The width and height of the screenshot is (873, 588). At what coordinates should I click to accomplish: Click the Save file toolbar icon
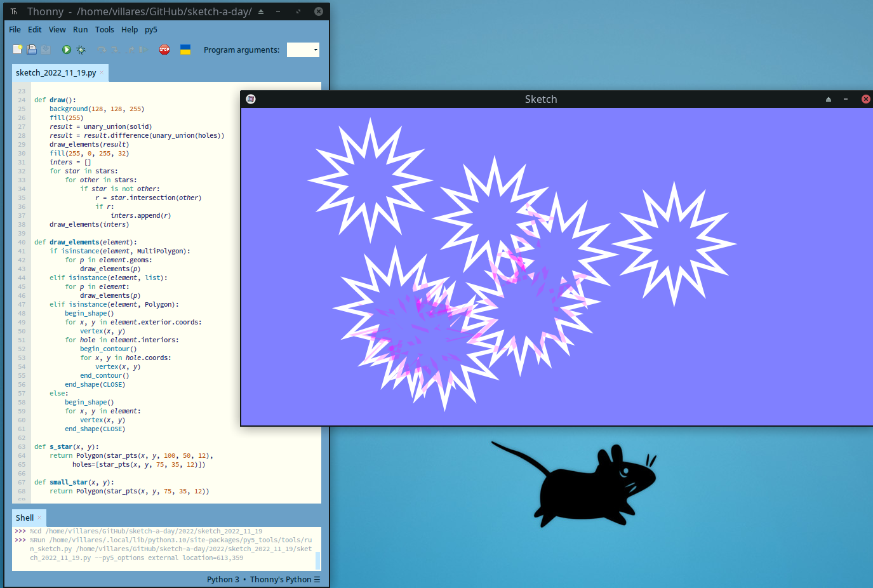pyautogui.click(x=46, y=50)
